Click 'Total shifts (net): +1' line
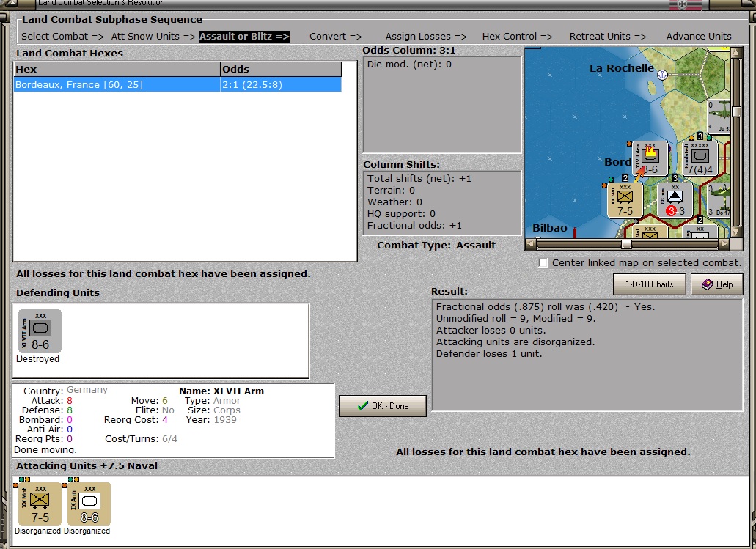 (x=419, y=179)
